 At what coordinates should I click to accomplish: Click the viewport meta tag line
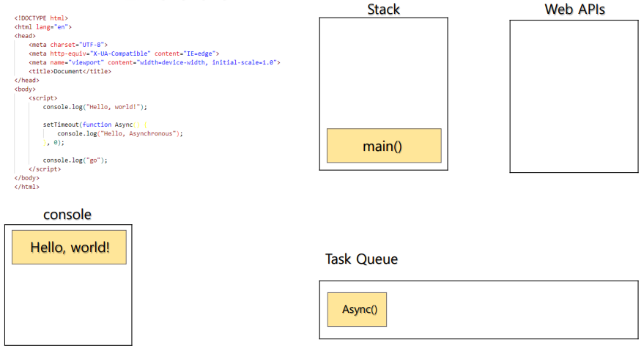point(155,62)
